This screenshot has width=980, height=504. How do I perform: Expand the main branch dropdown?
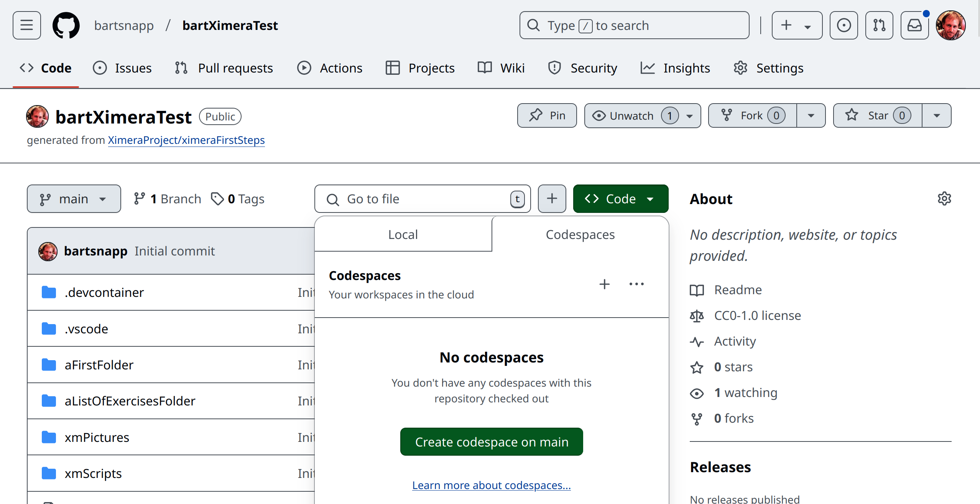(74, 199)
